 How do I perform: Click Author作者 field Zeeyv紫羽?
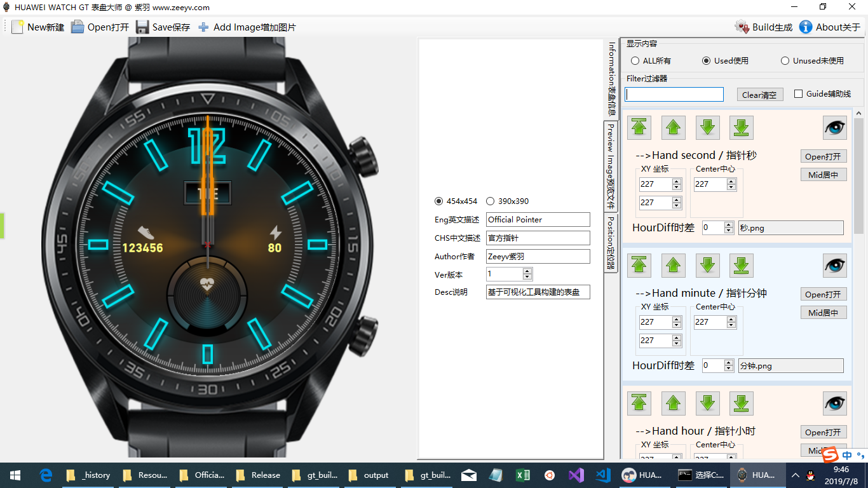click(538, 257)
